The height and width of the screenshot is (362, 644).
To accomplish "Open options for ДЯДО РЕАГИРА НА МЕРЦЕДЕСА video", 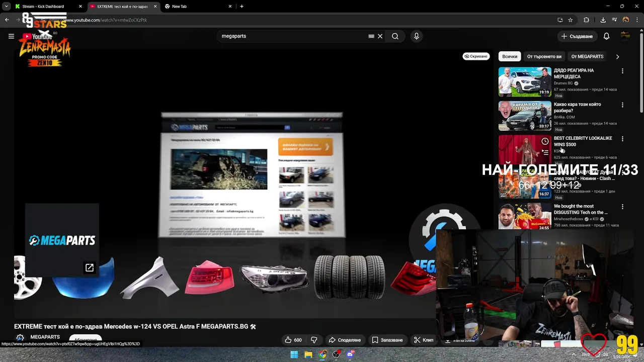I will coord(622,71).
